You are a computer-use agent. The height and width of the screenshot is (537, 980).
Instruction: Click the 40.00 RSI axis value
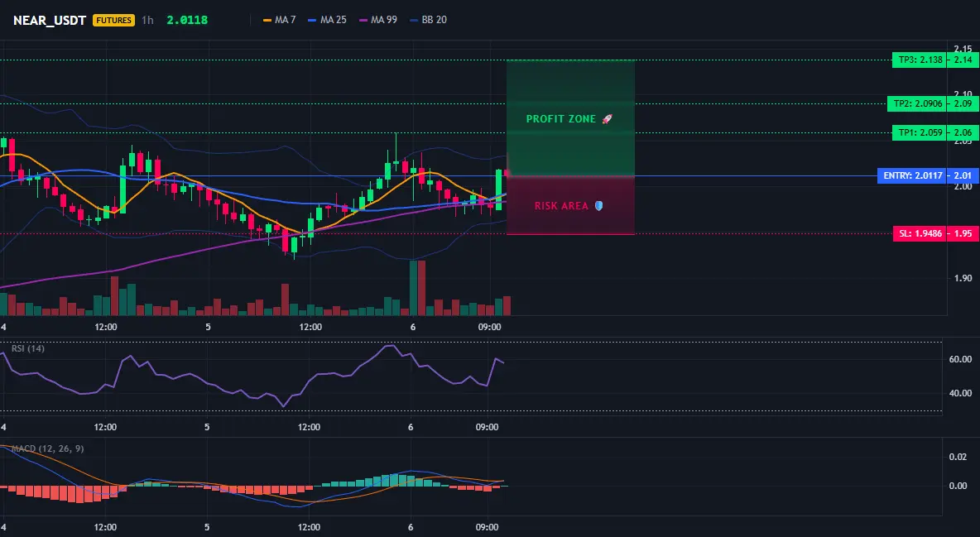coord(961,393)
